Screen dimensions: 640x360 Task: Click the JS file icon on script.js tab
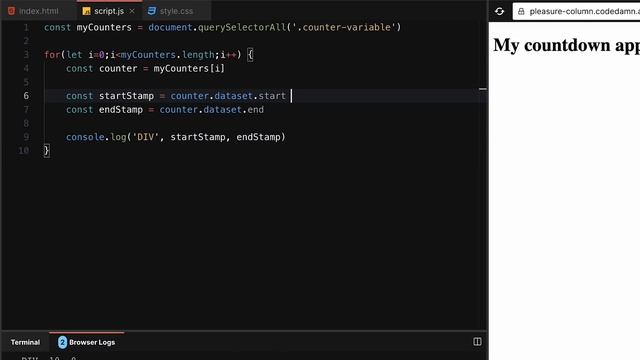[x=86, y=11]
